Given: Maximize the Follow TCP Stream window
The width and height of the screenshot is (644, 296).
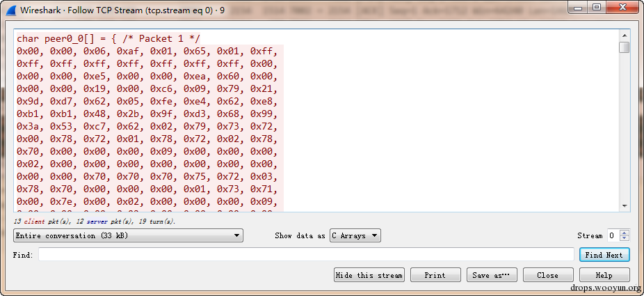Looking at the screenshot, I should pos(597,7).
